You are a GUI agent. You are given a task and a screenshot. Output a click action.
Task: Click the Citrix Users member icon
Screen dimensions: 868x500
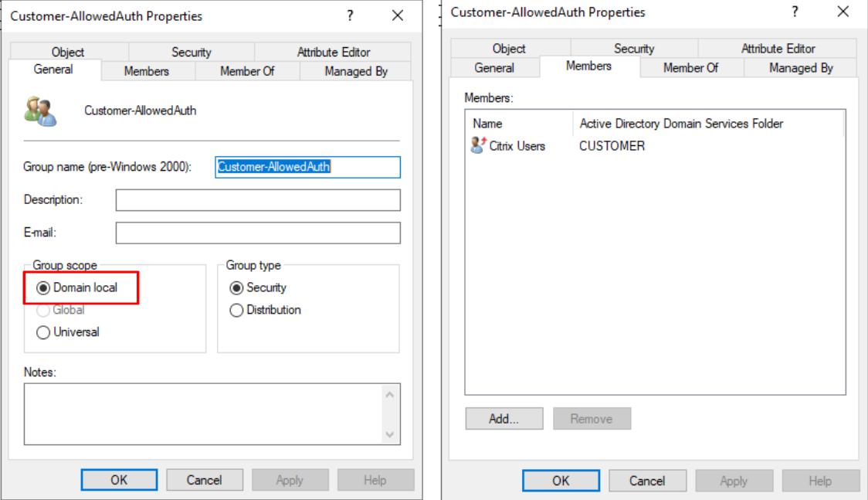[478, 145]
